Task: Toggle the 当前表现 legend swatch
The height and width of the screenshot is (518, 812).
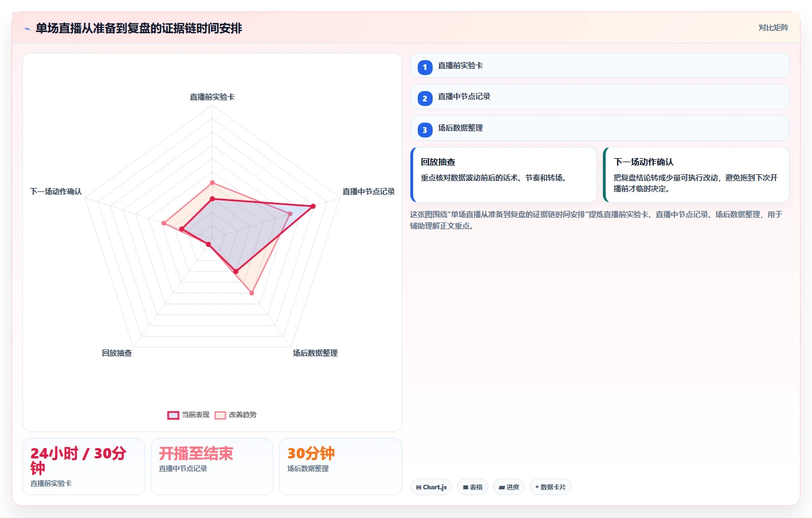Action: (x=173, y=415)
